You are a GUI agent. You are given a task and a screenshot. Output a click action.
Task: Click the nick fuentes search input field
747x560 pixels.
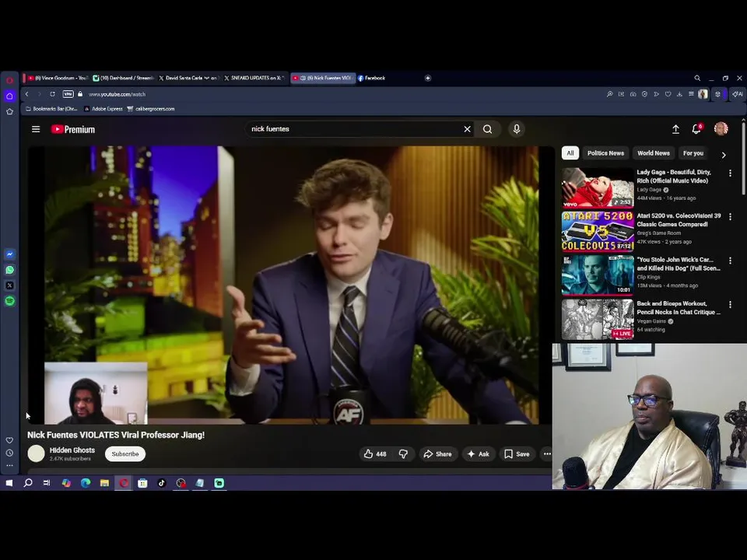(355, 129)
